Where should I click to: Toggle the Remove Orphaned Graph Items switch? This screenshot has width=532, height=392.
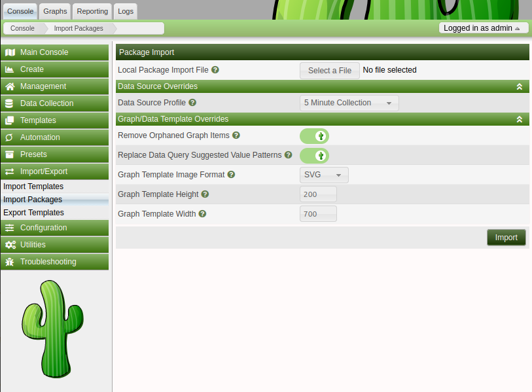coord(314,136)
